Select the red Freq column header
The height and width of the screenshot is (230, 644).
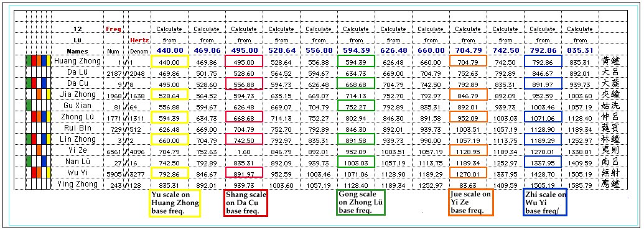[113, 29]
